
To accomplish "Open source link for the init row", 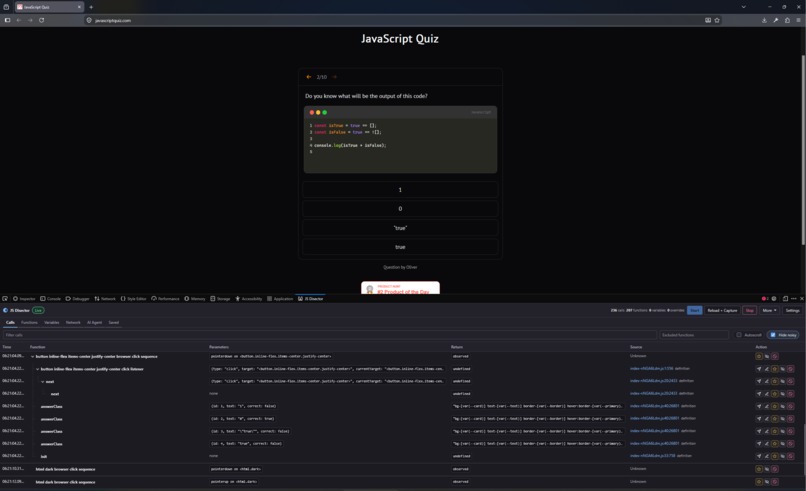I will tap(652, 456).
